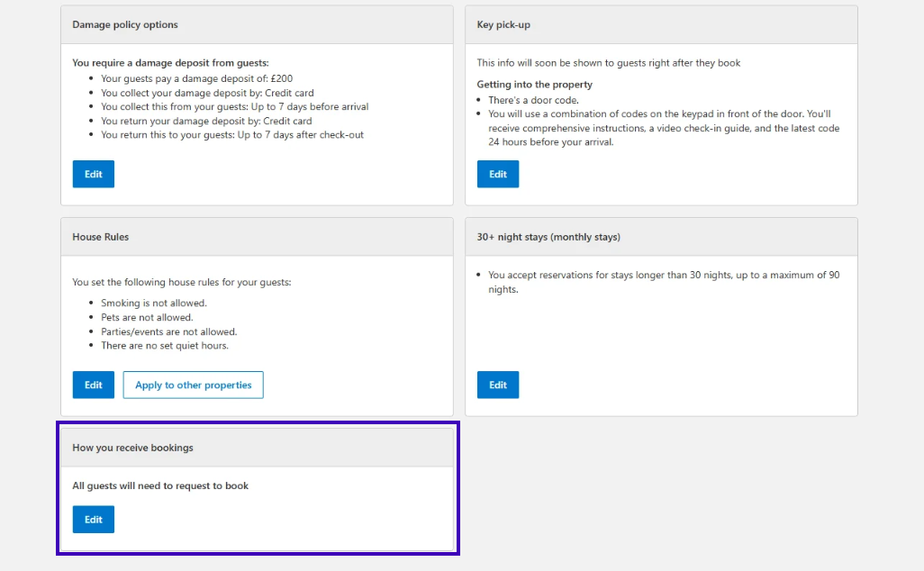Click Edit under Key pick-up
924x571 pixels.
498,174
